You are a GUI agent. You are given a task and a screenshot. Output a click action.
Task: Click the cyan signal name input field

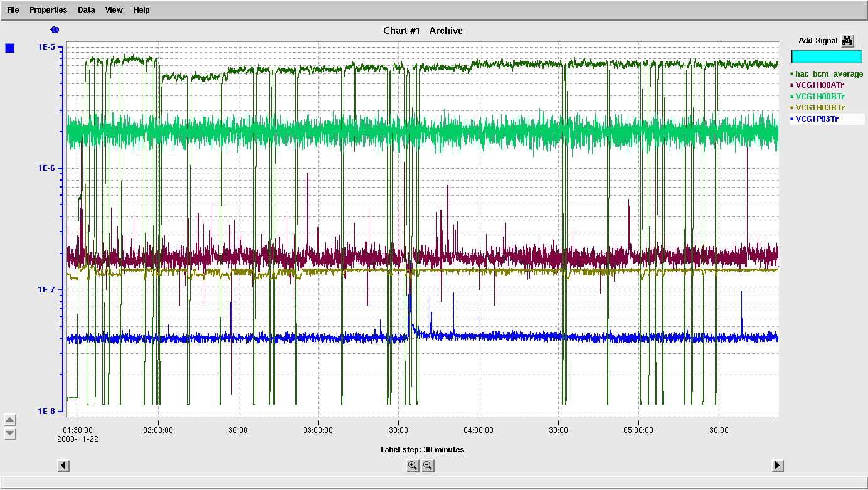click(x=827, y=56)
